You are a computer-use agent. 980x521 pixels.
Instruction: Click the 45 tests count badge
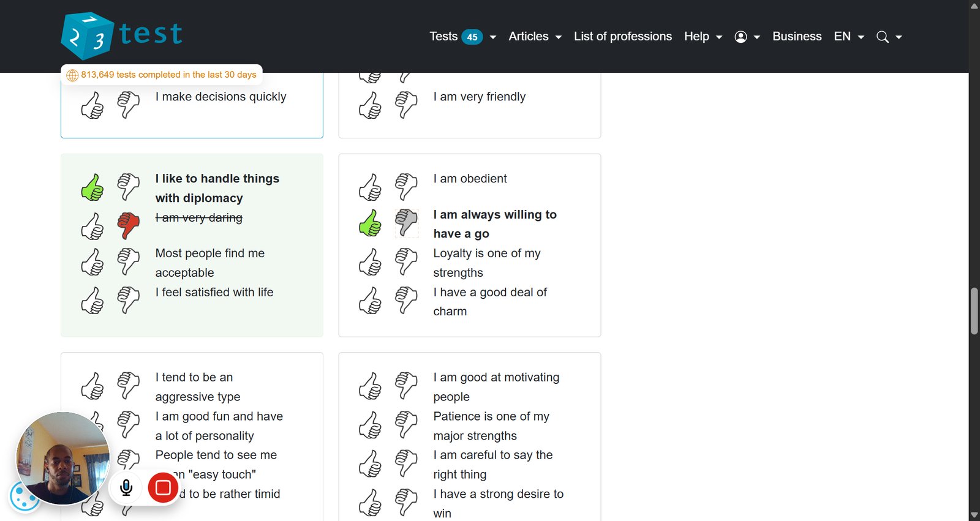[x=472, y=37]
